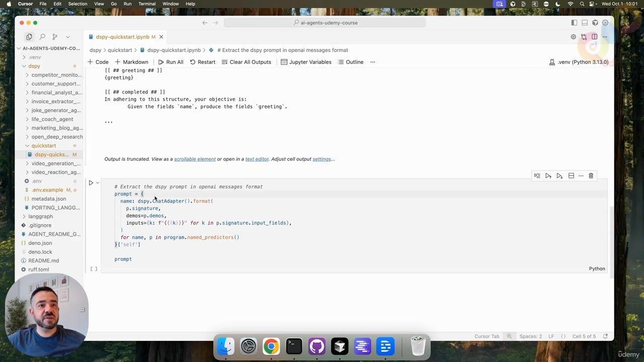
Task: Toggle the primary sidebar layout icon
Action: click(574, 23)
